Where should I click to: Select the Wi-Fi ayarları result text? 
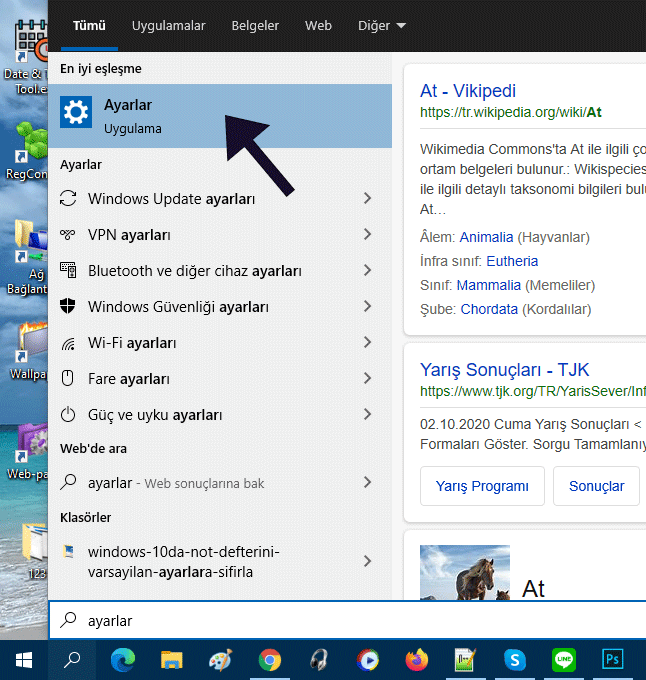(132, 343)
